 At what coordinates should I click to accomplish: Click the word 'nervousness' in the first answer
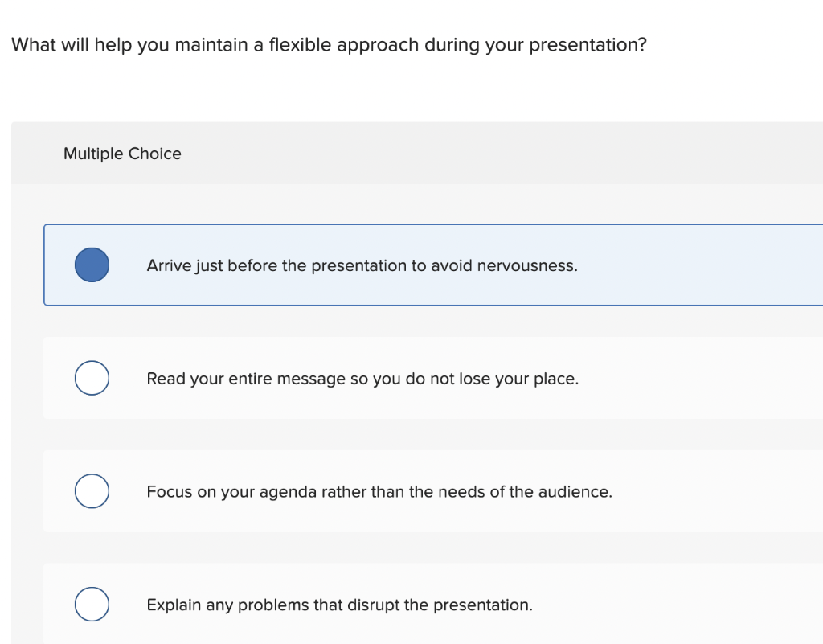coord(526,265)
